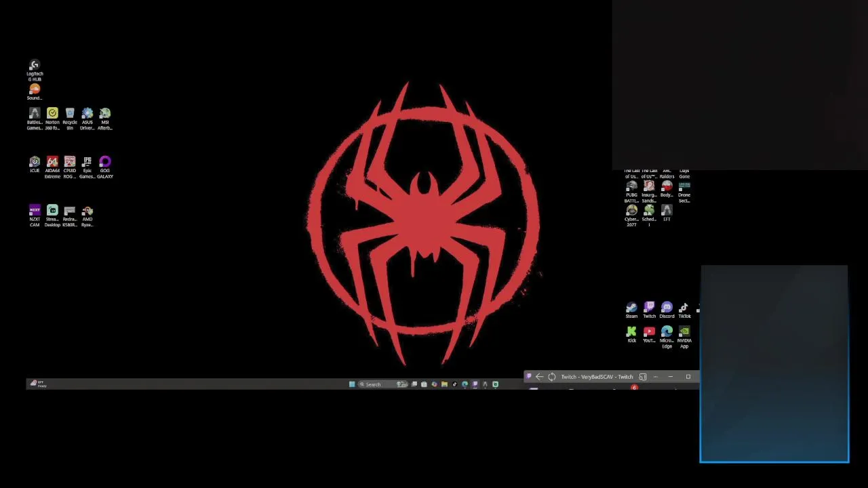
Task: Launch the Epic Games shortcut
Action: coord(87,167)
